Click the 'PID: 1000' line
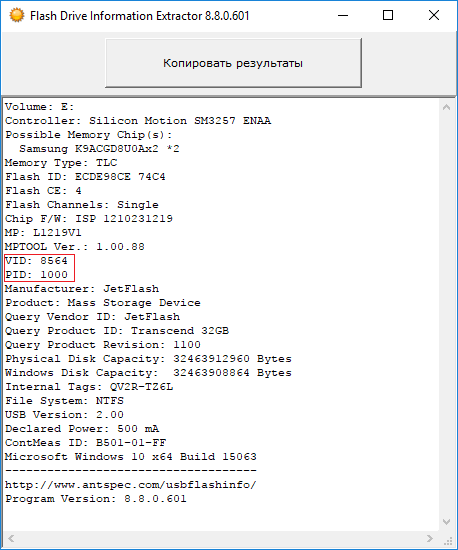This screenshot has width=458, height=550. tap(36, 275)
